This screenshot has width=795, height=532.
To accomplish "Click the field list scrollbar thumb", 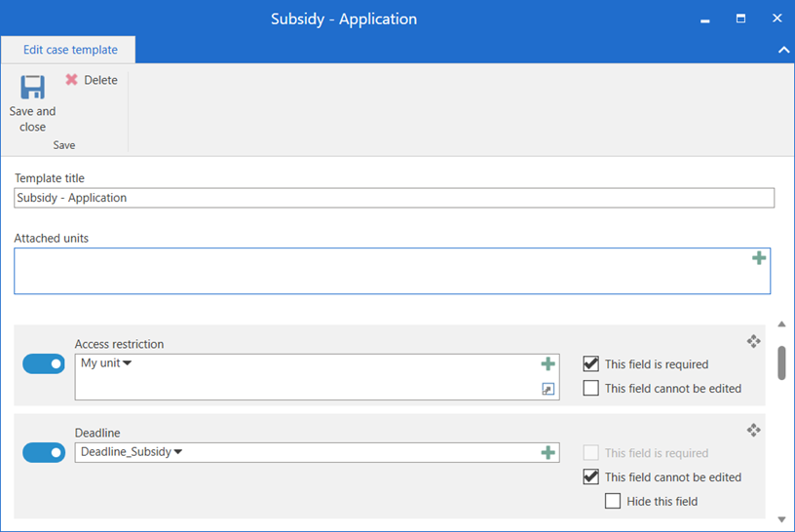I will pyautogui.click(x=781, y=362).
